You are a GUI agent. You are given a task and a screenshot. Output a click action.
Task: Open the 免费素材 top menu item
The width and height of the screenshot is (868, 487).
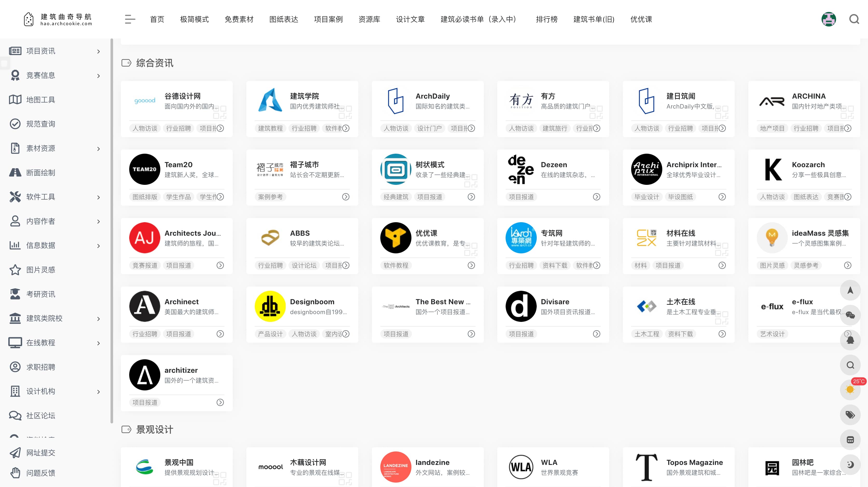coord(239,19)
